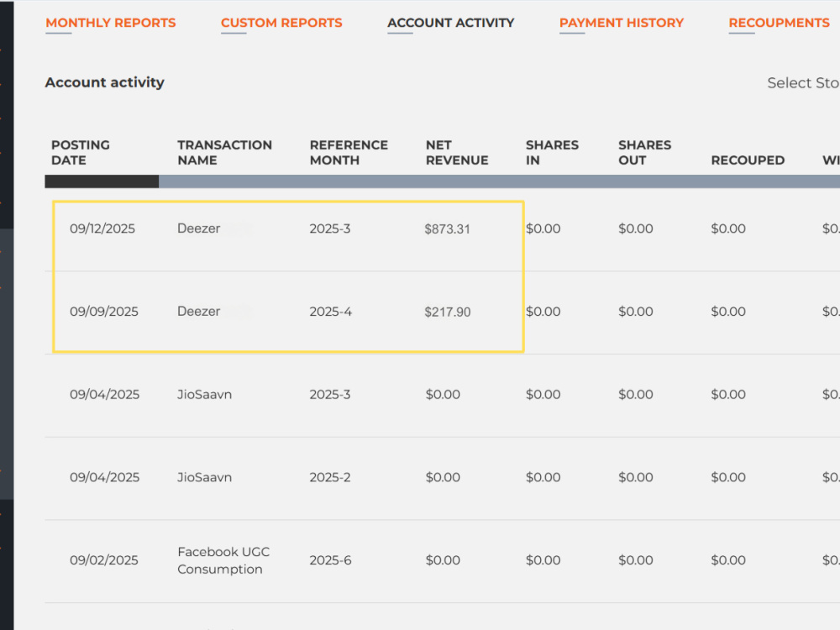Open the Monthly Reports tab

110,23
